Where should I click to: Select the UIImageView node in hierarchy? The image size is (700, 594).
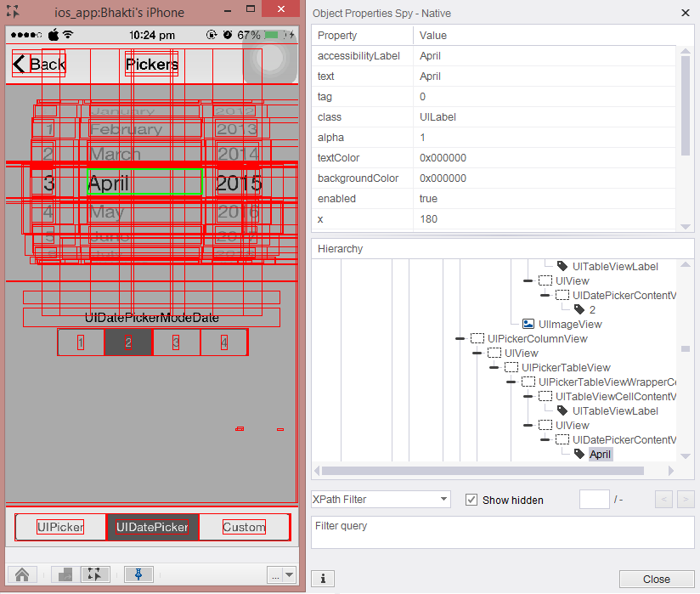click(569, 324)
